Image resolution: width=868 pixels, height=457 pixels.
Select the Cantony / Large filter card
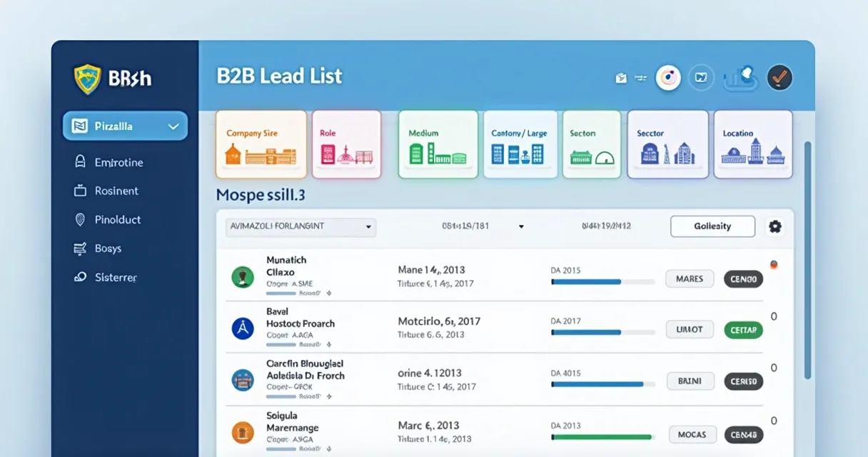(x=520, y=144)
